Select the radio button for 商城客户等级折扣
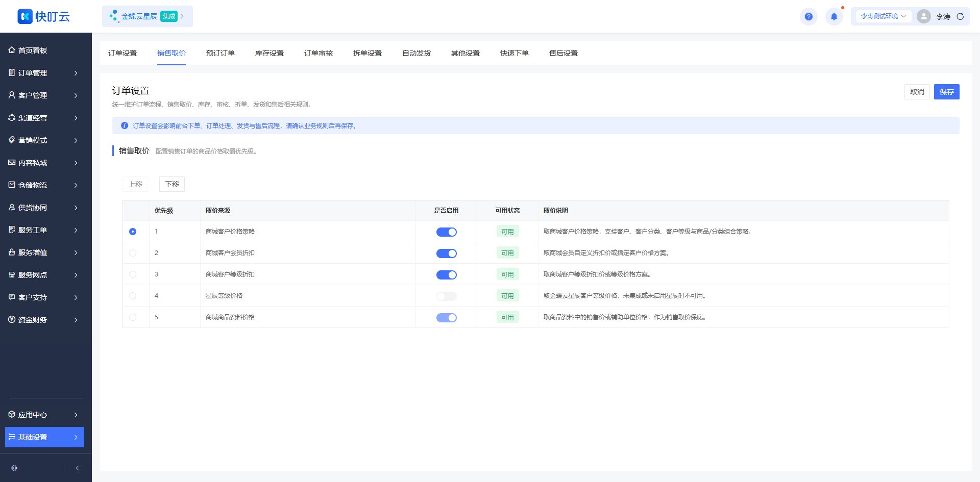The width and height of the screenshot is (980, 482). [x=133, y=274]
